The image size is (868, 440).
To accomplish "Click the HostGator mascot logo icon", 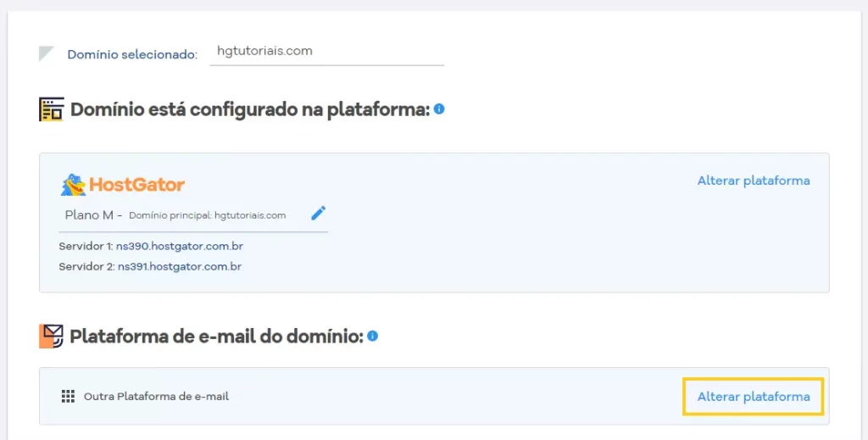I will coord(73,185).
